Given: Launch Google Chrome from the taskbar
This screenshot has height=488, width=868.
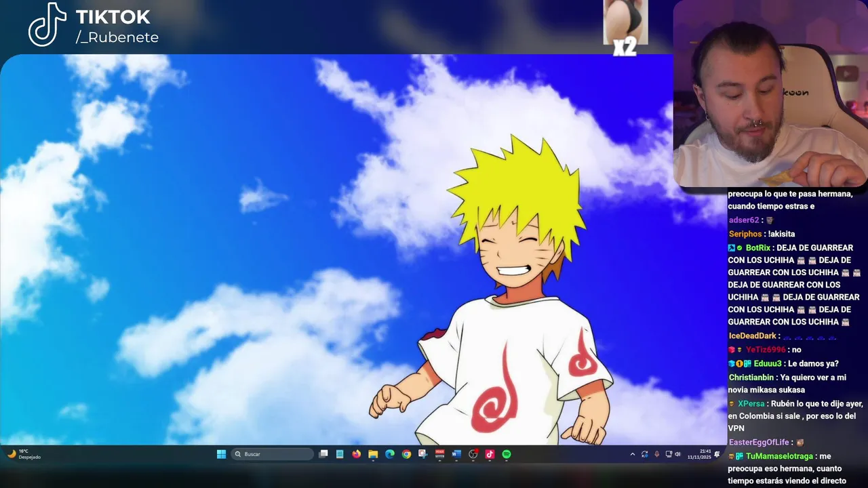Looking at the screenshot, I should point(406,454).
